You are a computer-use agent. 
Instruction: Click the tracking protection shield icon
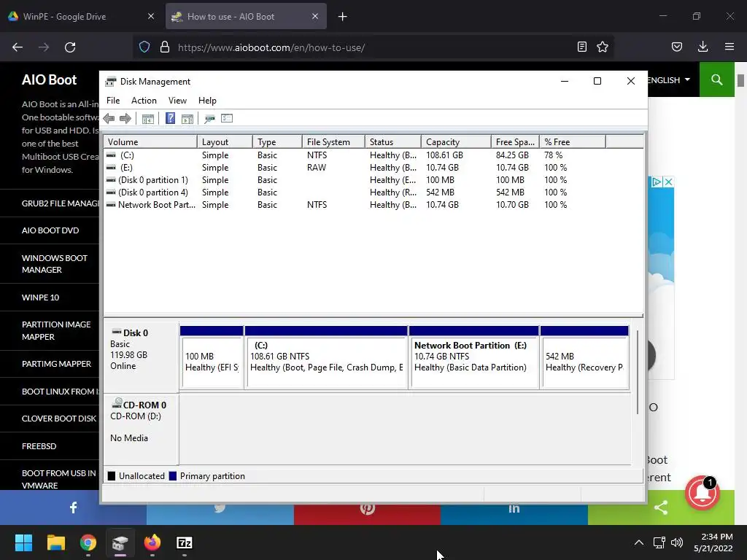pyautogui.click(x=144, y=47)
